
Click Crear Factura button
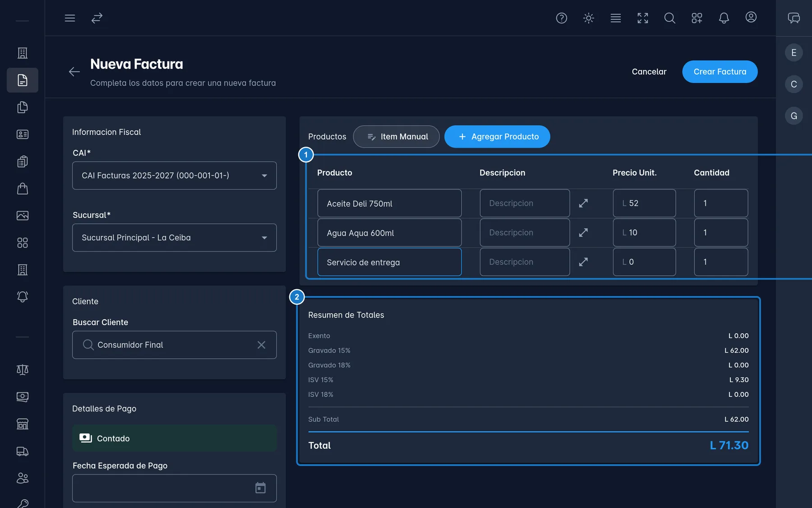click(720, 72)
